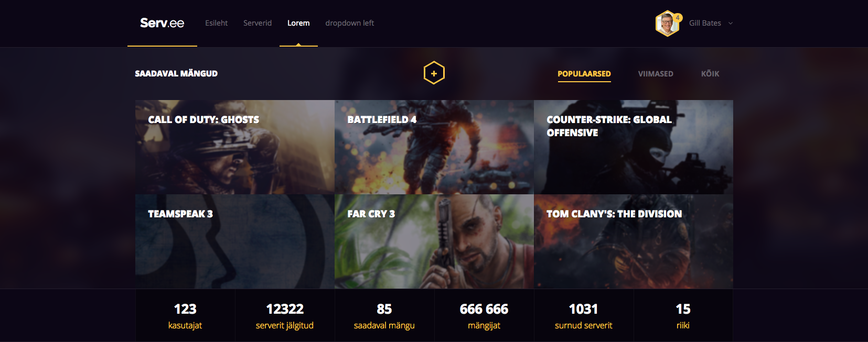Choose the Far Cry 3 tile
This screenshot has width=868, height=342.
pyautogui.click(x=434, y=241)
